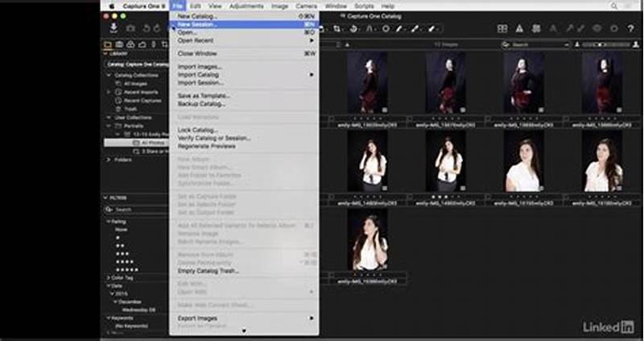Open the browser search field dropdown arrow

(567, 44)
